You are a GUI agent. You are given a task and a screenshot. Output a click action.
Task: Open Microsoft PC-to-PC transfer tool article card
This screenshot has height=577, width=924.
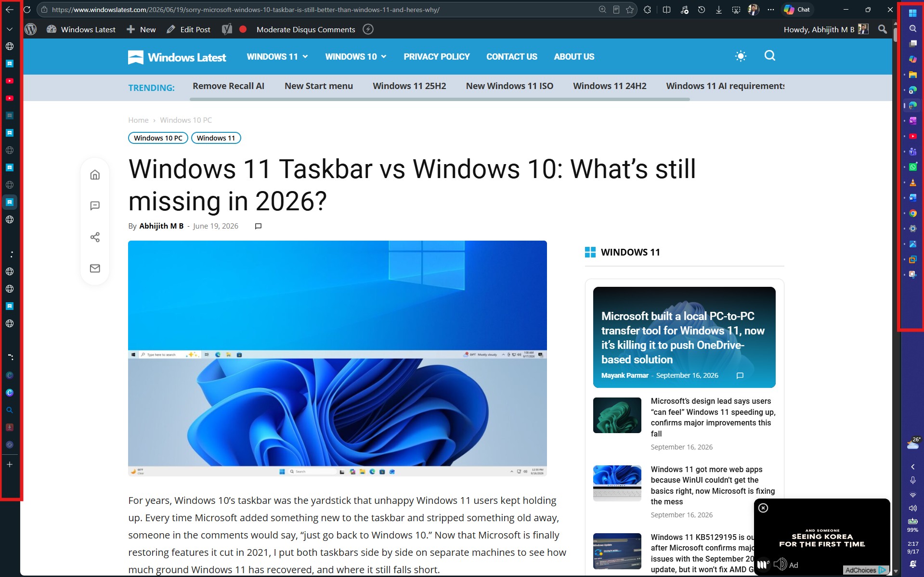pyautogui.click(x=684, y=337)
